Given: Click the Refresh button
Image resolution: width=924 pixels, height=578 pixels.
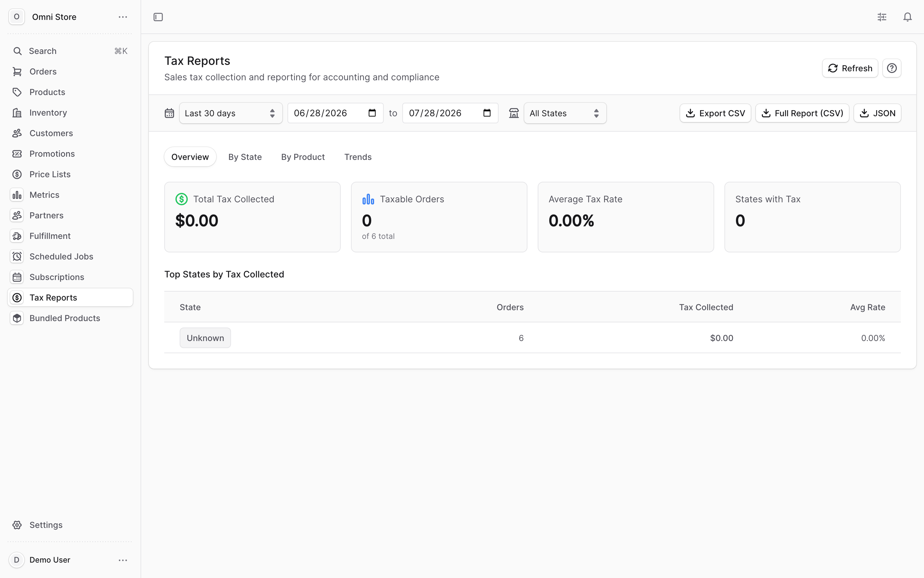Looking at the screenshot, I should pos(850,68).
